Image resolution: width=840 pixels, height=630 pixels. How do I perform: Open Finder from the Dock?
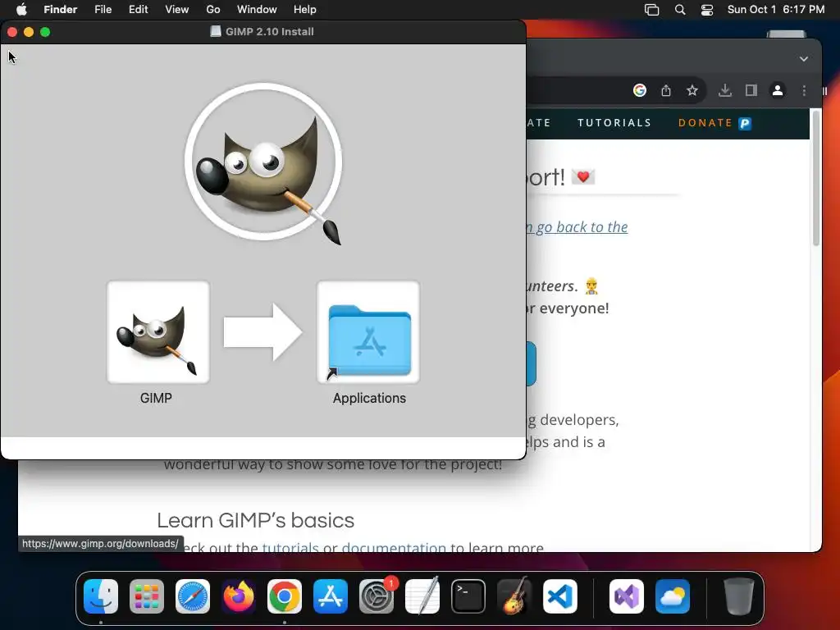tap(101, 596)
